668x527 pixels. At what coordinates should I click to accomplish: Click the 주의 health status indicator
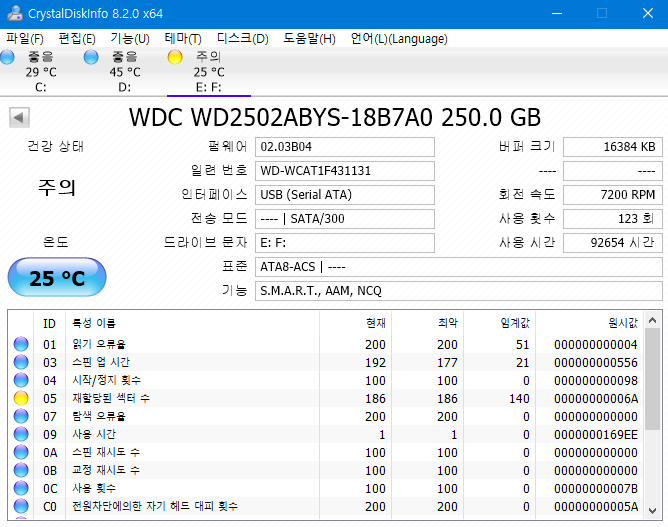(x=57, y=187)
